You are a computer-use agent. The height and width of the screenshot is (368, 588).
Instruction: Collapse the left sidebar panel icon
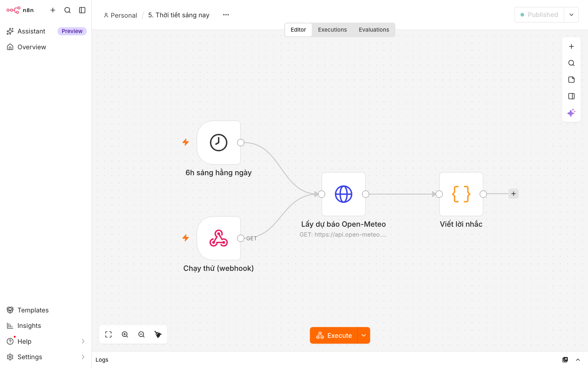click(x=82, y=10)
